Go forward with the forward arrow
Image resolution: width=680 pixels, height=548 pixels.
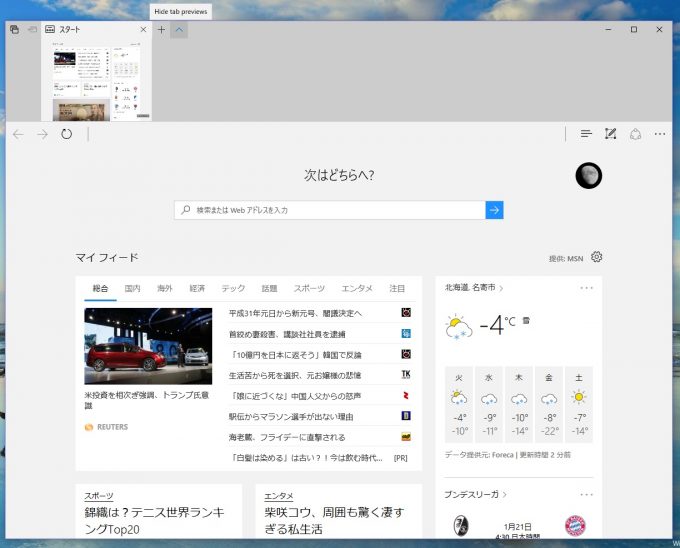coord(42,134)
